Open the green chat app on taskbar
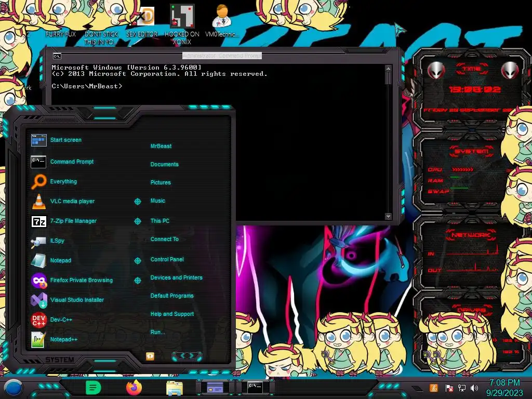The image size is (532, 399). (94, 388)
